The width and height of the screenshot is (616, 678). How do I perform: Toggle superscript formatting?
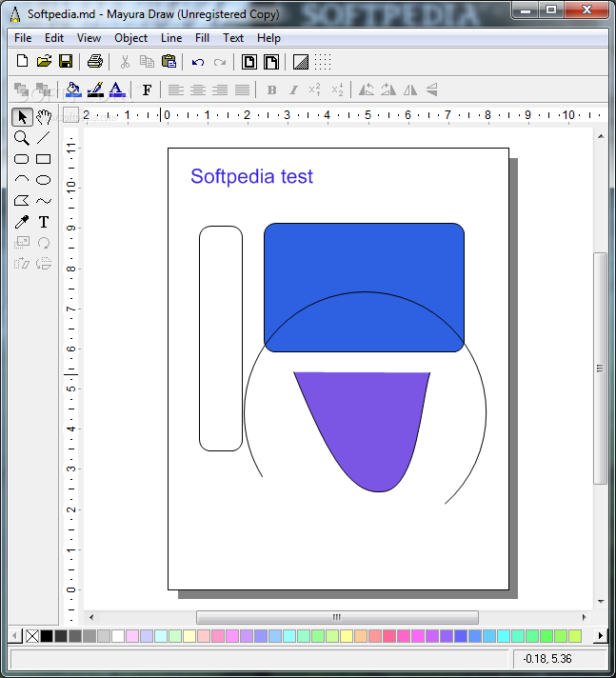[315, 90]
